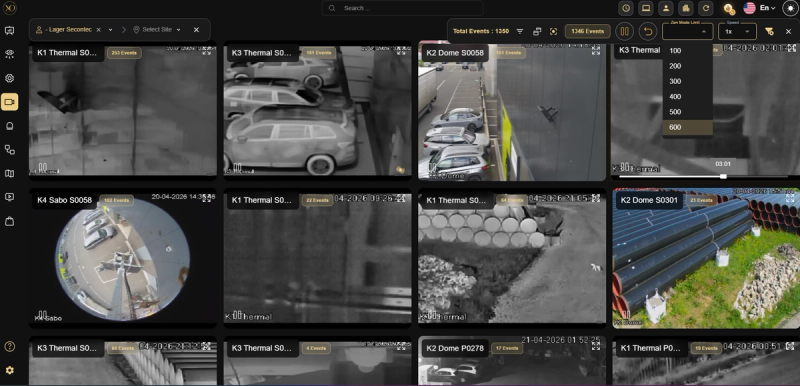800x386 pixels.
Task: Select the highlighted camera icon in left sidebar
Action: click(x=9, y=102)
